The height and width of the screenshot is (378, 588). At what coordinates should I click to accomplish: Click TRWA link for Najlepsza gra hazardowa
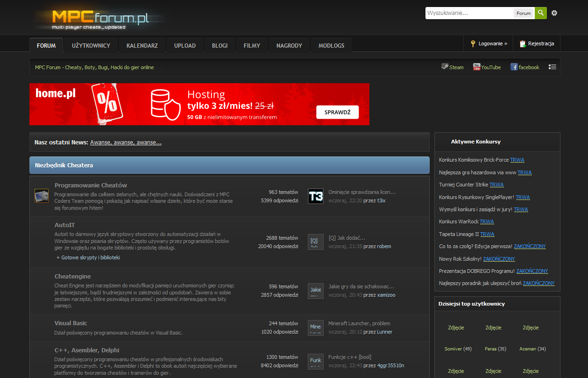click(x=524, y=172)
